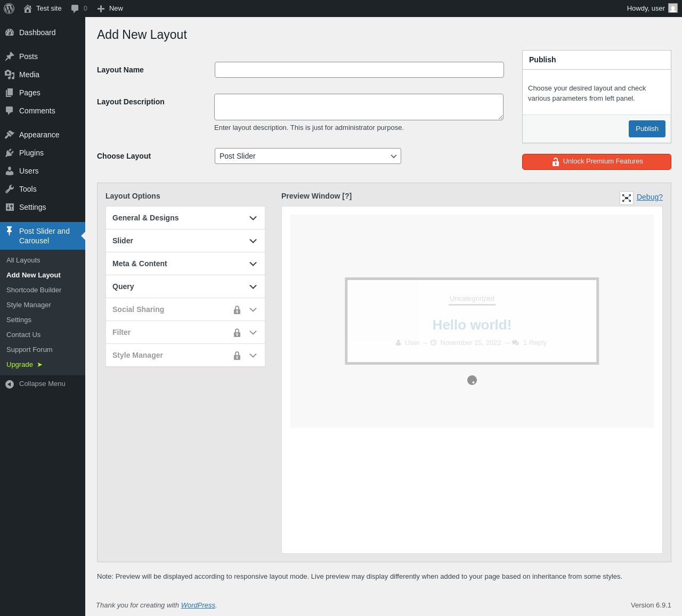Click the WordPress logo in admin bar
The height and width of the screenshot is (616, 682).
point(9,9)
